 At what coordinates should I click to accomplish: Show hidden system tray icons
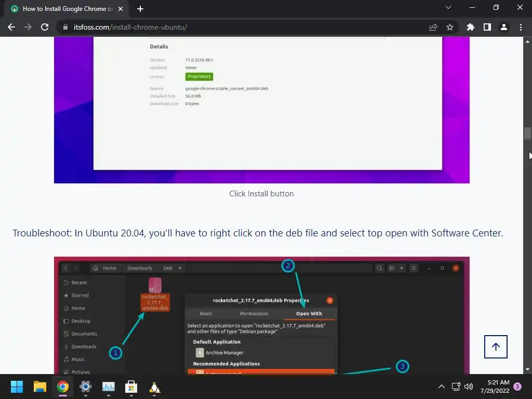coord(442,387)
